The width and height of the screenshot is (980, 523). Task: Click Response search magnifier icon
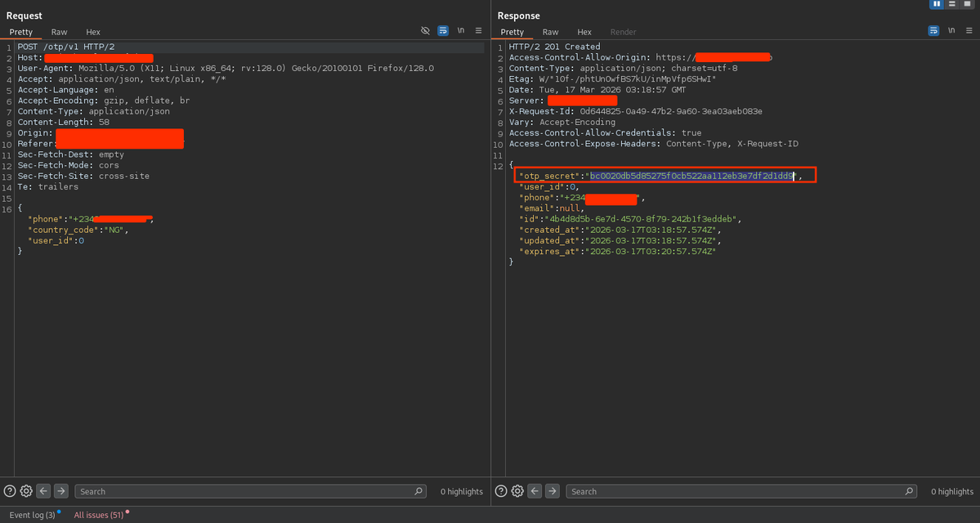click(909, 491)
